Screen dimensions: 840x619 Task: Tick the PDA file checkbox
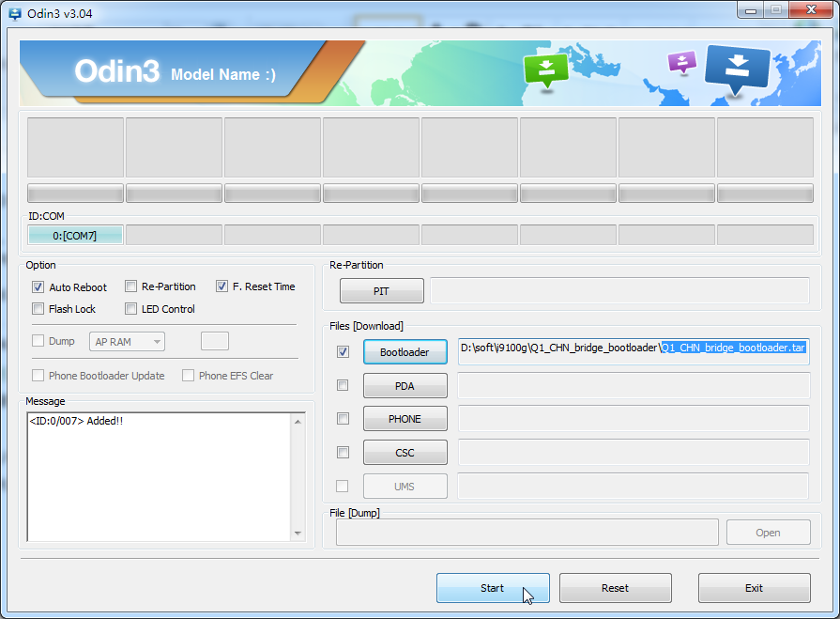343,385
